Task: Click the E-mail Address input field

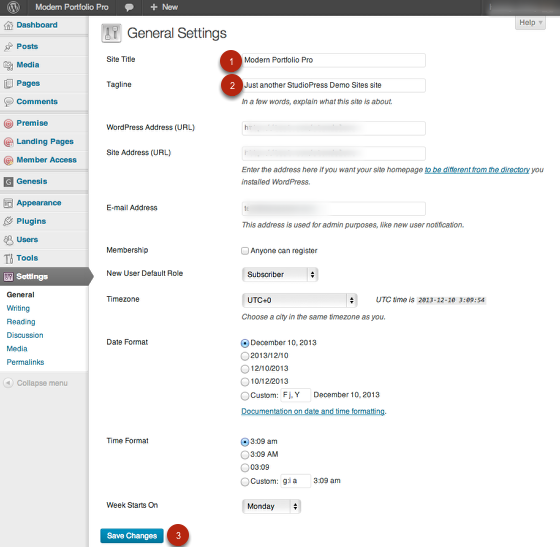Action: click(334, 209)
